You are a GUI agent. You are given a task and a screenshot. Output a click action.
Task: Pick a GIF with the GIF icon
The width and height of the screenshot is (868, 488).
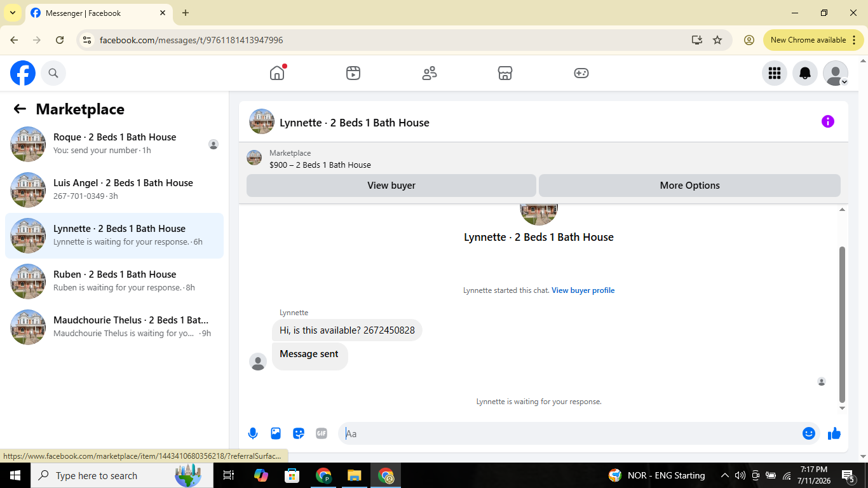(322, 433)
